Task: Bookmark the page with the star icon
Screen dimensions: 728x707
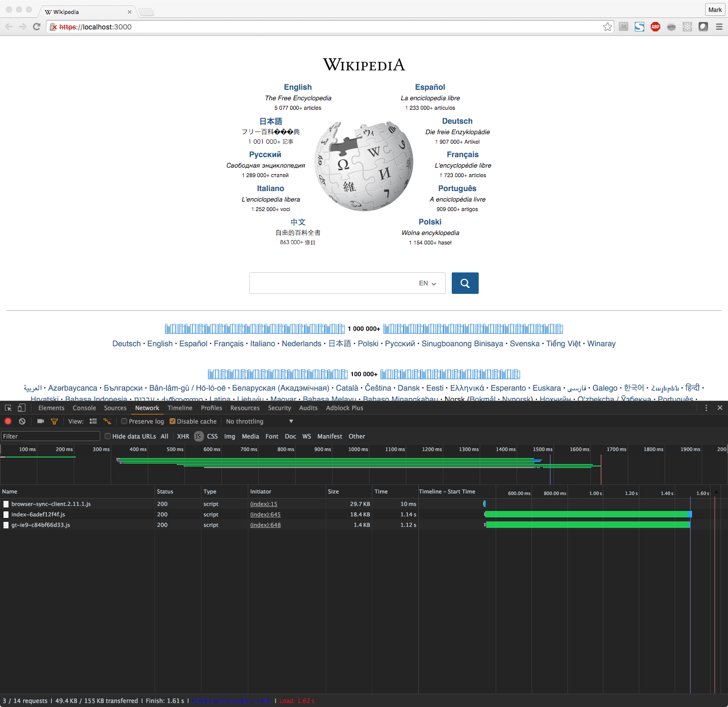Action: tap(607, 27)
